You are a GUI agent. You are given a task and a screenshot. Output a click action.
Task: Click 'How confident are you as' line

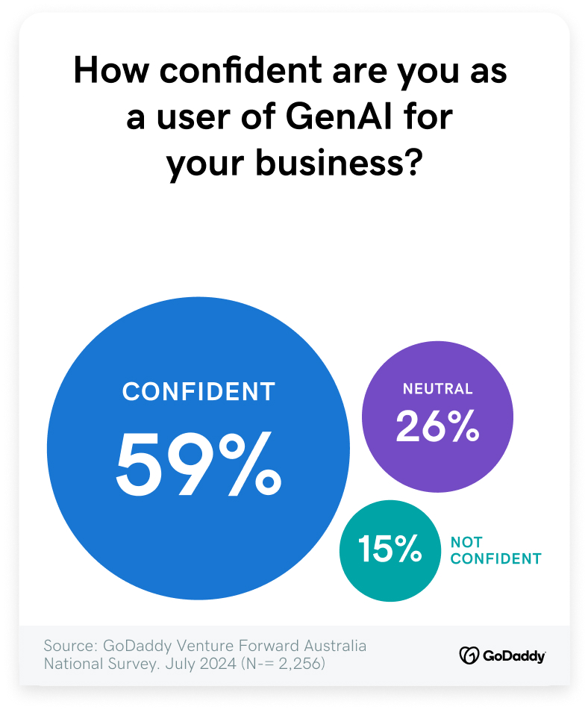pyautogui.click(x=290, y=71)
